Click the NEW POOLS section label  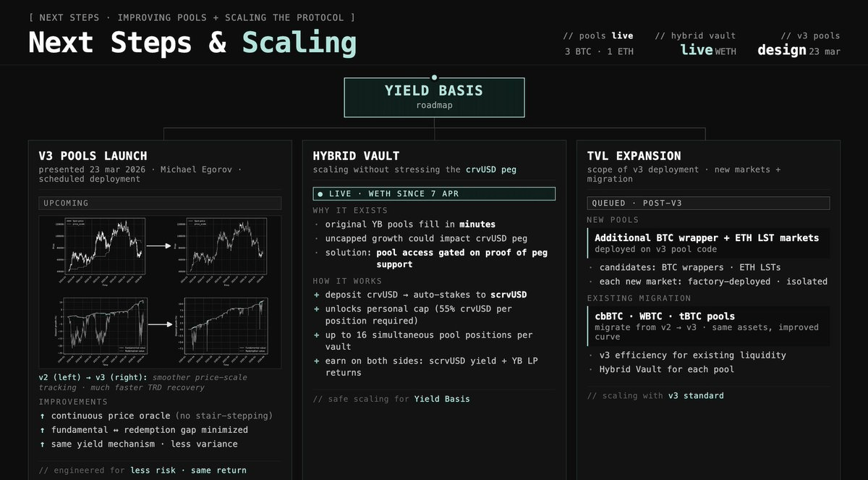point(614,219)
